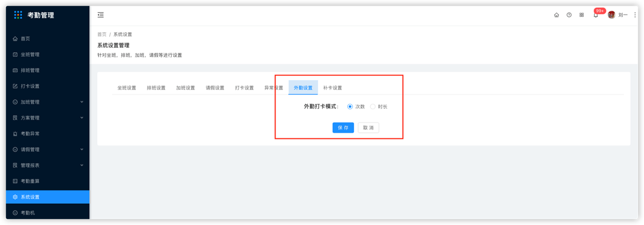Switch to the 排班设置 tab
This screenshot has width=644, height=225.
156,88
